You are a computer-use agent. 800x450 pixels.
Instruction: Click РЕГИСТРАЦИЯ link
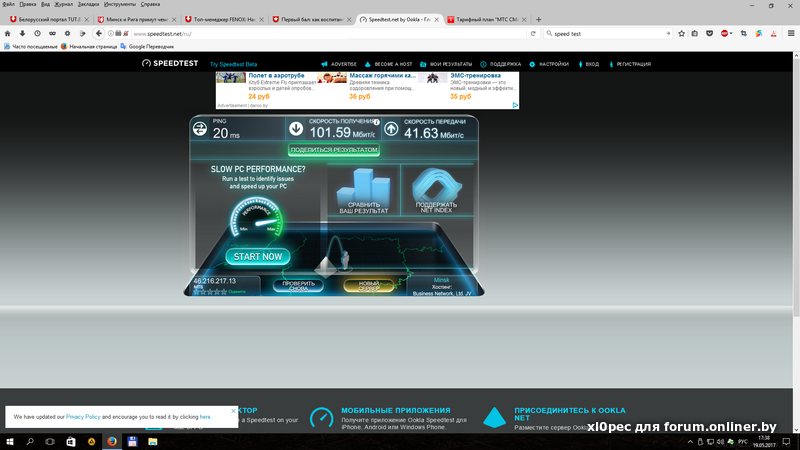[630, 64]
